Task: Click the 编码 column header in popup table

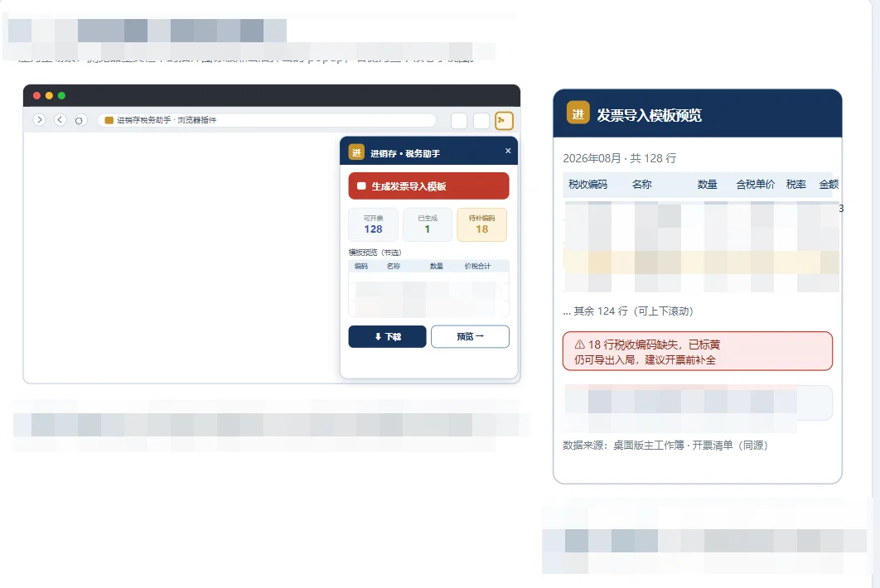Action: [x=361, y=266]
